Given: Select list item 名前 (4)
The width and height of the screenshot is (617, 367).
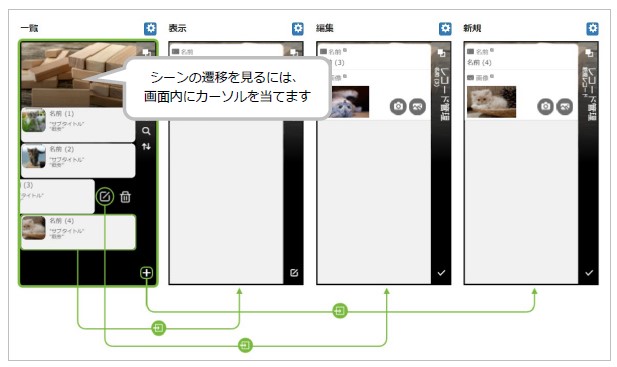Looking at the screenshot, I should 78,232.
